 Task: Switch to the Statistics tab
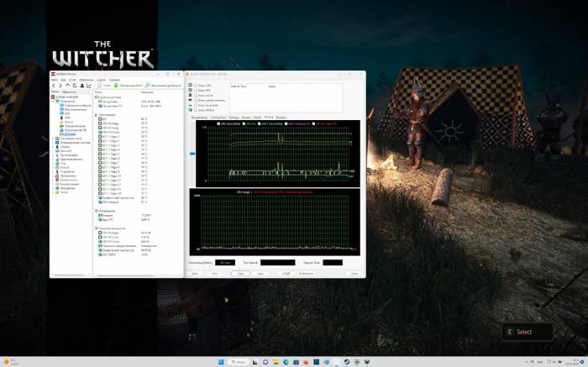pos(281,118)
